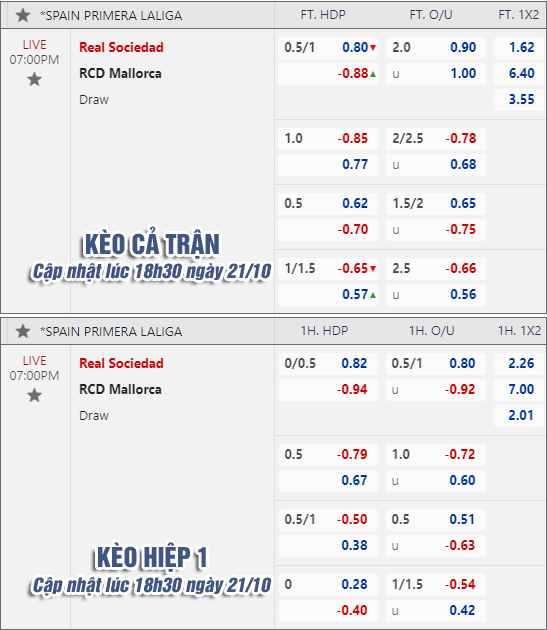Select FT handicap odds 0.80 for Real Sociedad
This screenshot has height=630, width=547.
(x=355, y=47)
